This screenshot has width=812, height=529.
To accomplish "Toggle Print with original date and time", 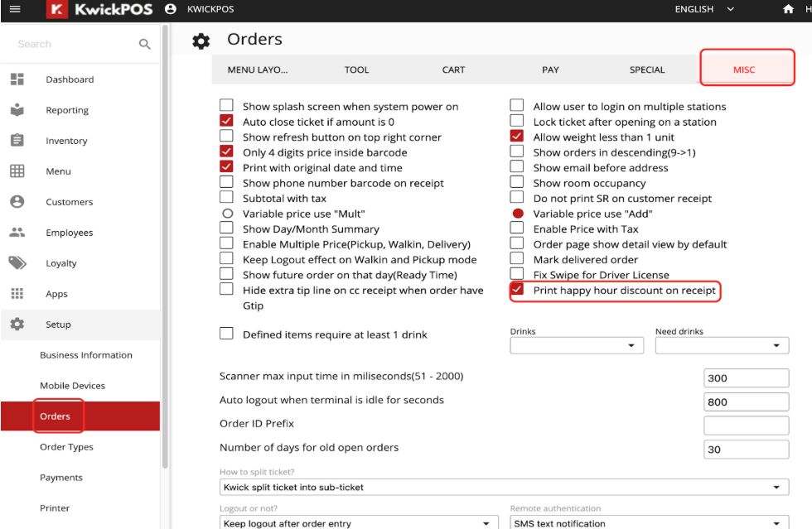I will (x=226, y=166).
